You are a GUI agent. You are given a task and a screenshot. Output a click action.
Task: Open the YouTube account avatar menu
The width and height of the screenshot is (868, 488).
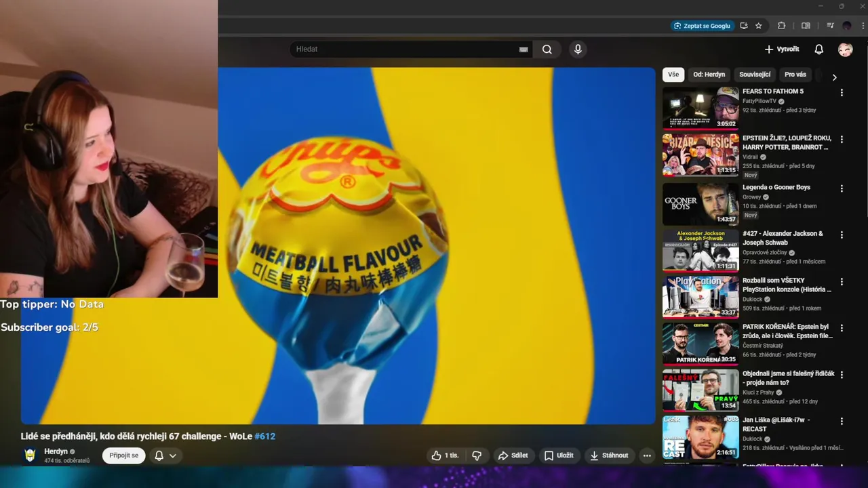pyautogui.click(x=845, y=49)
